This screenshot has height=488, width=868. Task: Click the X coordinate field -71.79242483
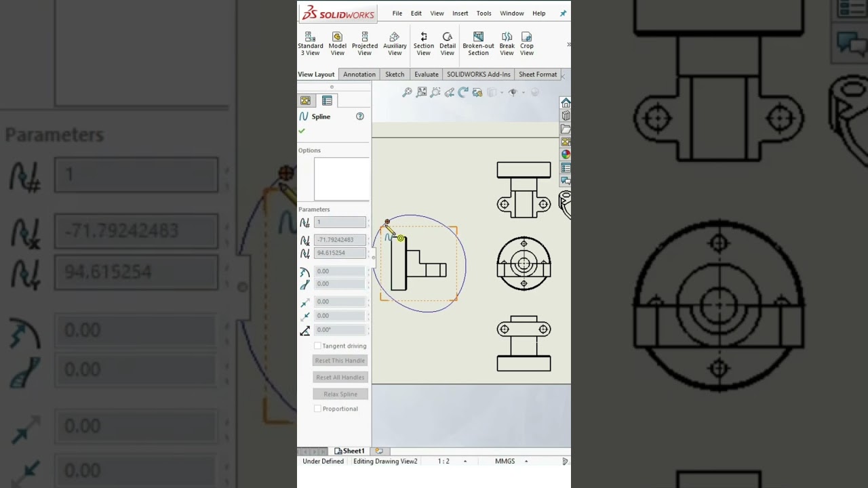click(x=340, y=240)
